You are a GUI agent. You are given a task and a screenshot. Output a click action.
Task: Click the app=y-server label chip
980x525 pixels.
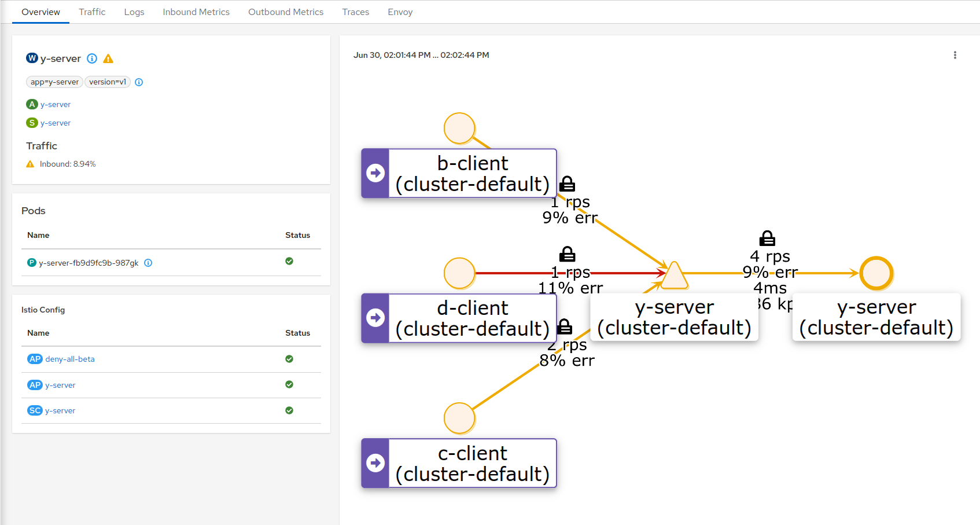pyautogui.click(x=54, y=82)
